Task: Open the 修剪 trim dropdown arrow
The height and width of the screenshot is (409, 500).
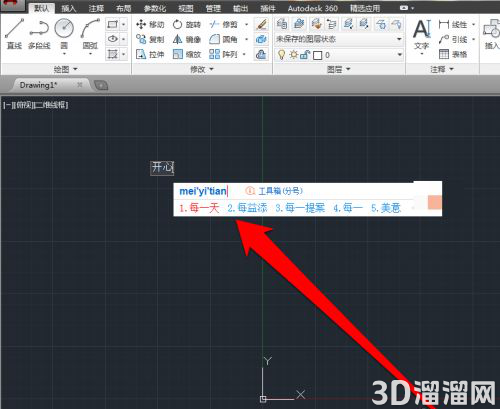Action: click(x=247, y=24)
